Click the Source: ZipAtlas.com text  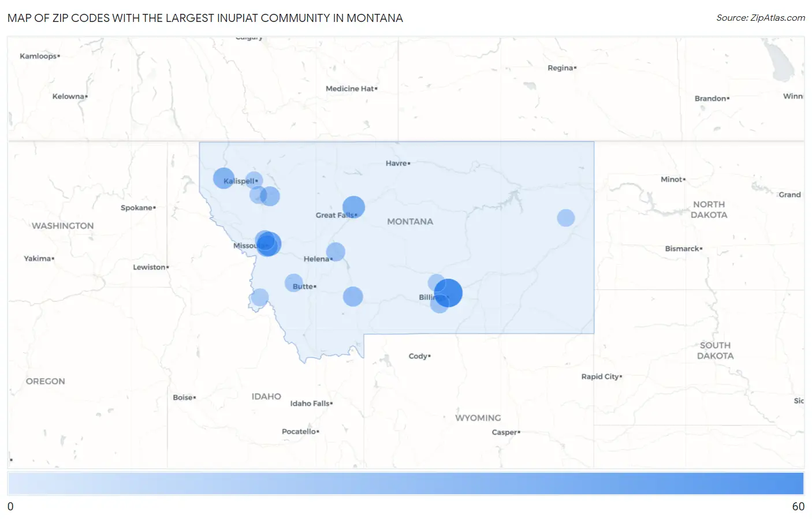tap(761, 18)
